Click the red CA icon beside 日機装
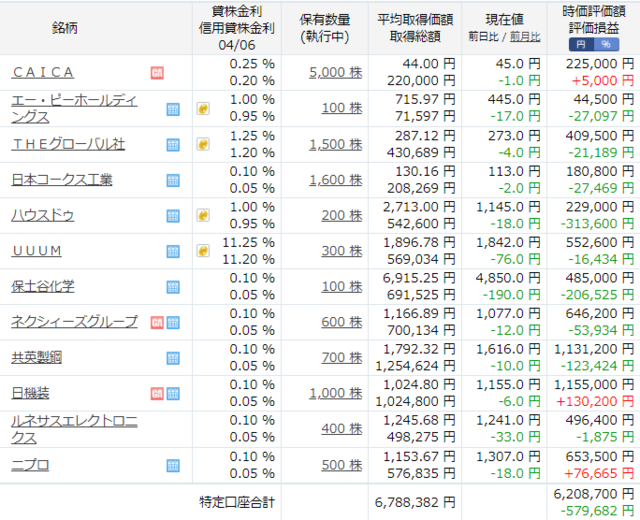 [x=157, y=394]
